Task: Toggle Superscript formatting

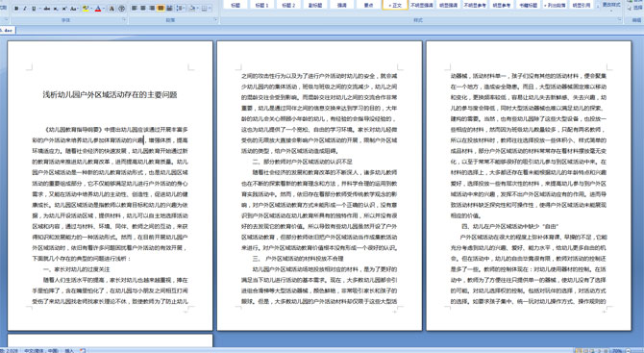Action: (x=64, y=9)
